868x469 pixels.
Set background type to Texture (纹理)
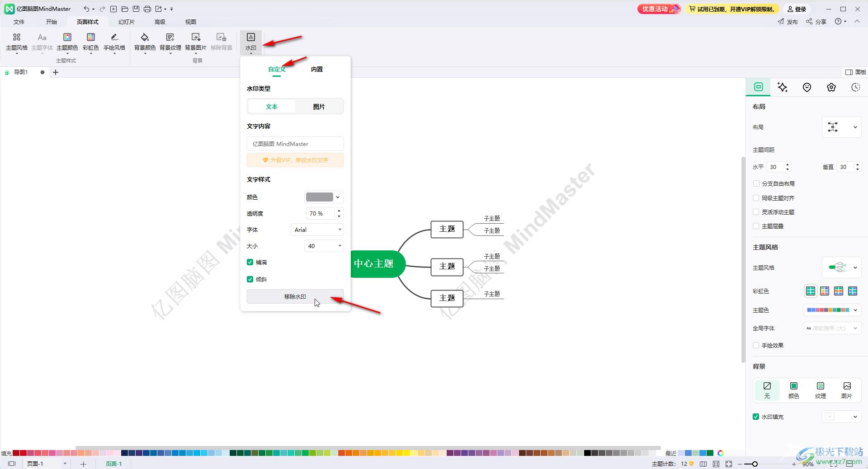point(820,390)
